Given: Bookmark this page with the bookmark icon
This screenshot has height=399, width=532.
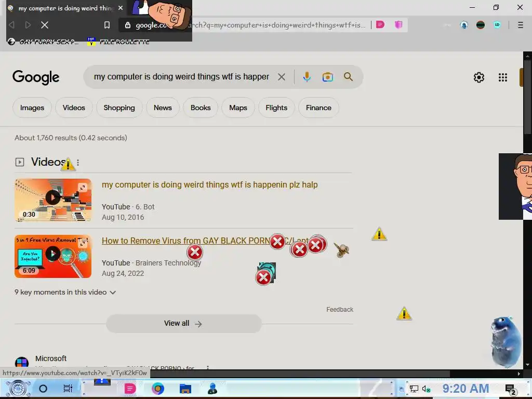Looking at the screenshot, I should [107, 25].
